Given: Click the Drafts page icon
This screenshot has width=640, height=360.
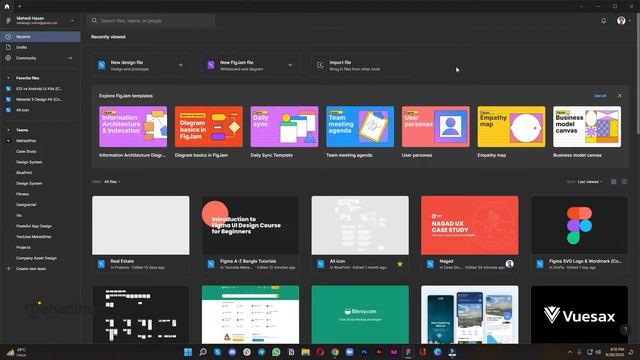Looking at the screenshot, I should [8, 47].
